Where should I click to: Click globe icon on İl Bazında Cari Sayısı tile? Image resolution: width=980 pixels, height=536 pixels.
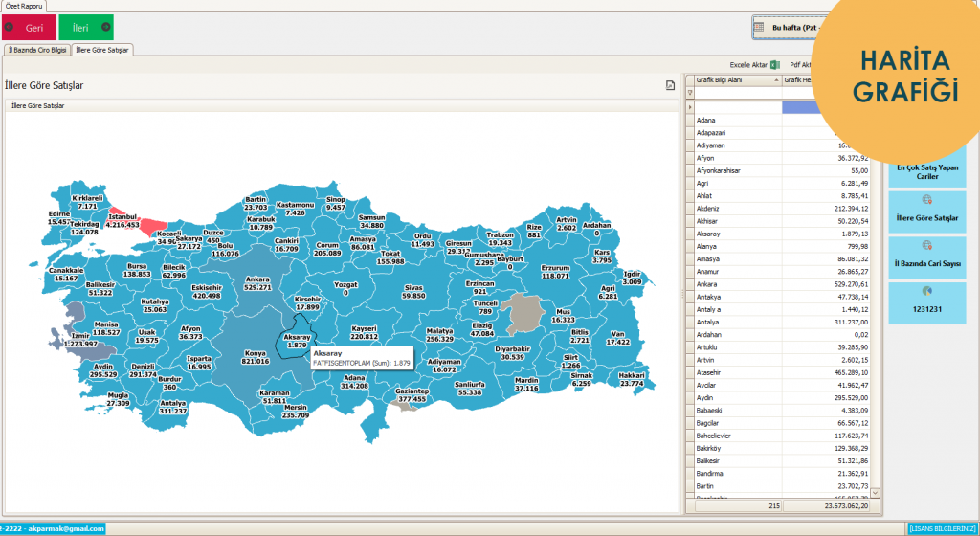click(x=926, y=246)
